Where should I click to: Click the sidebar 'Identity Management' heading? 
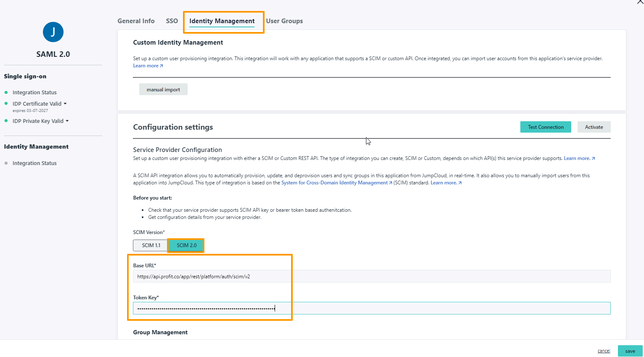[36, 147]
